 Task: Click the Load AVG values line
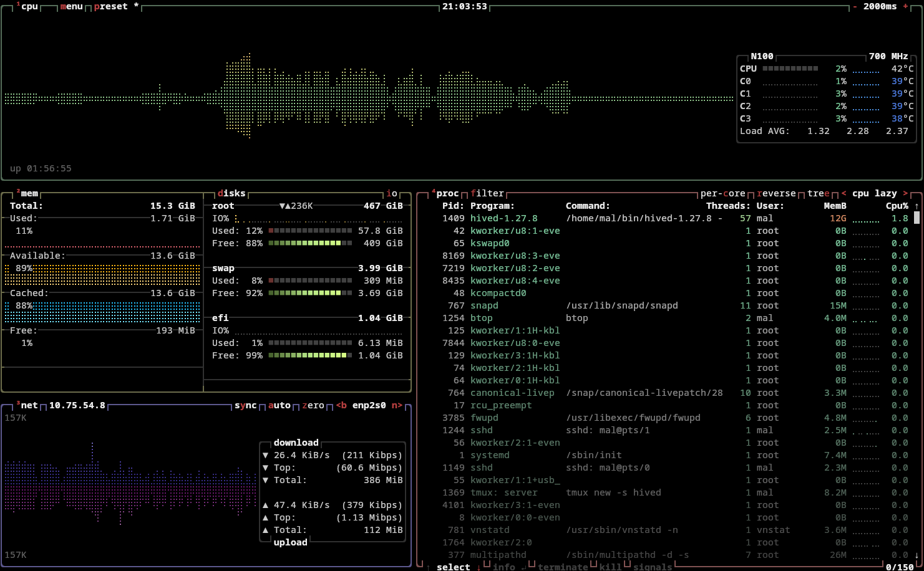[x=824, y=131]
